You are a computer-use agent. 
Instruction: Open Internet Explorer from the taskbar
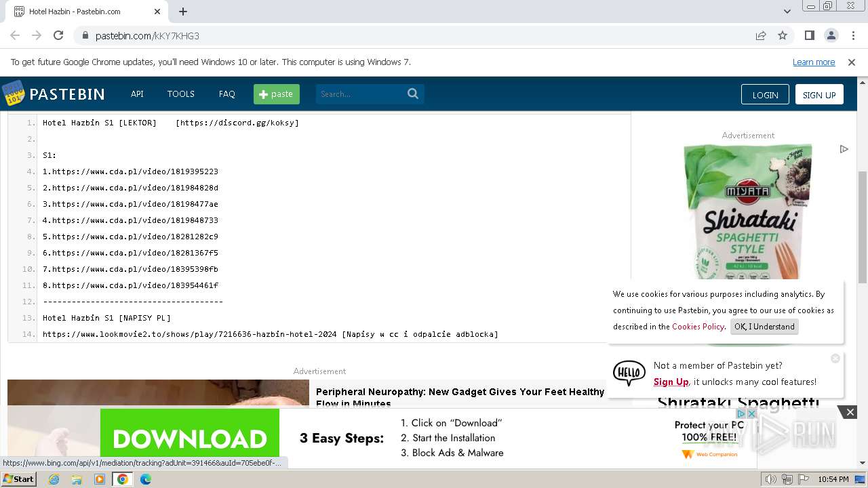click(54, 479)
